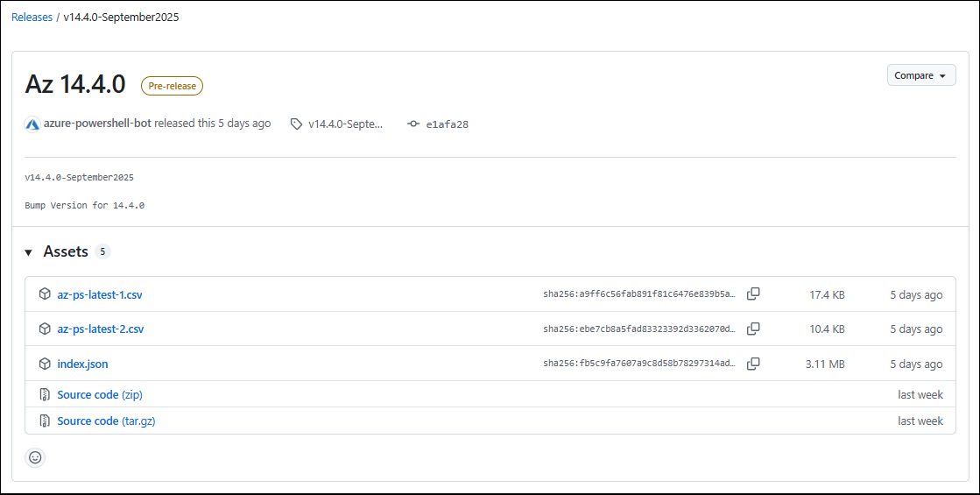Click the package icon for az-ps-latest-1.csv
Screen dimensions: 980x495
[45, 293]
